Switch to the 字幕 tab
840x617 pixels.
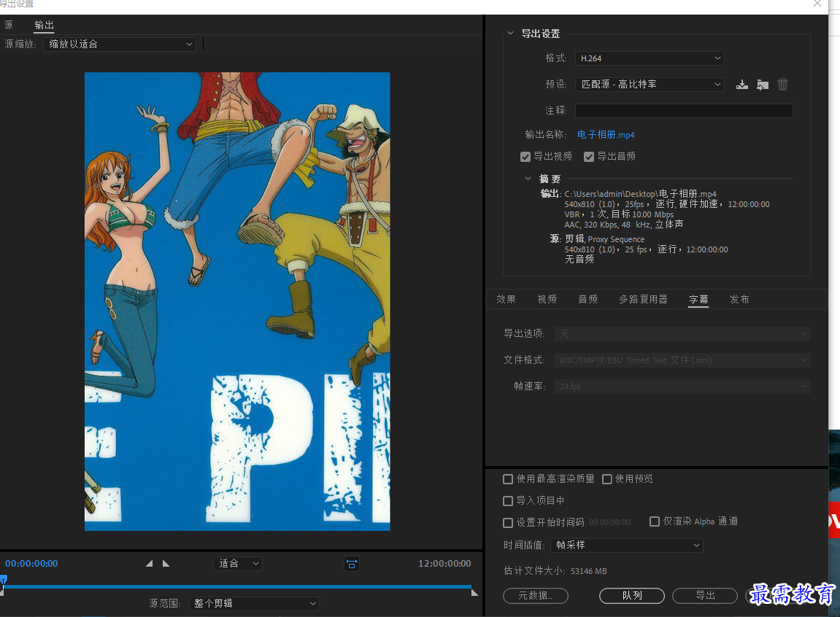point(698,299)
